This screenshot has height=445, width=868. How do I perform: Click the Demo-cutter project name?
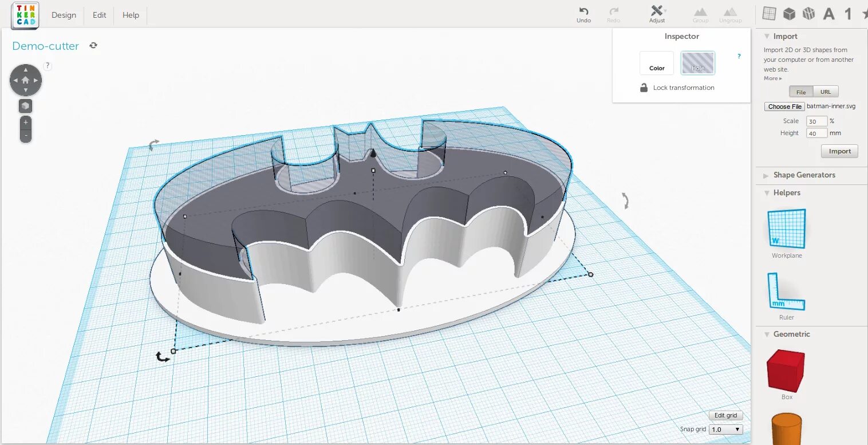pos(45,46)
